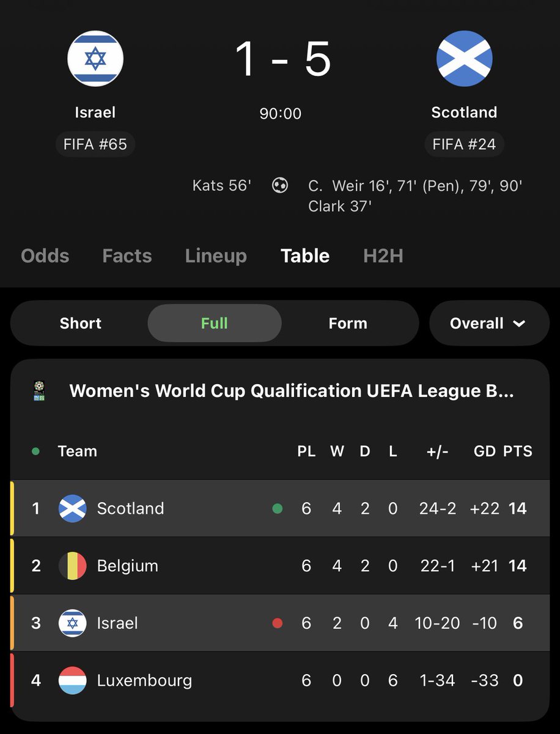Select the Full table view
The width and height of the screenshot is (560, 734).
[x=215, y=323]
